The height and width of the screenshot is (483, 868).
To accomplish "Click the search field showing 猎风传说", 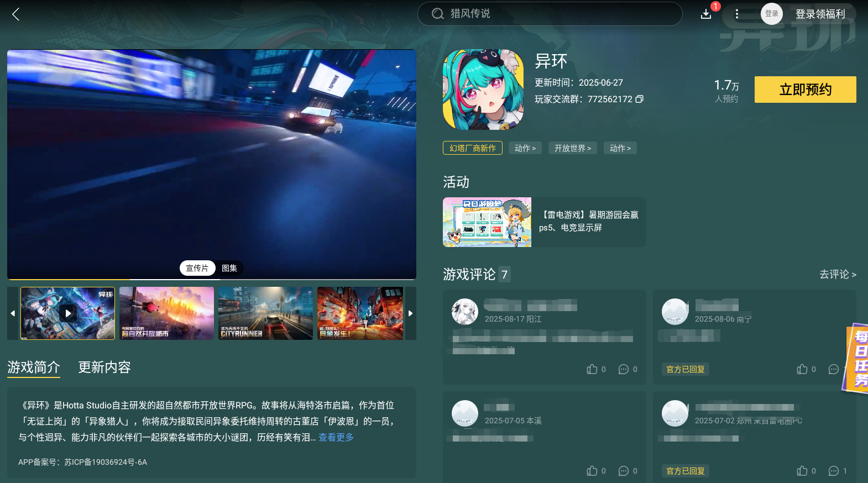I will pyautogui.click(x=550, y=14).
